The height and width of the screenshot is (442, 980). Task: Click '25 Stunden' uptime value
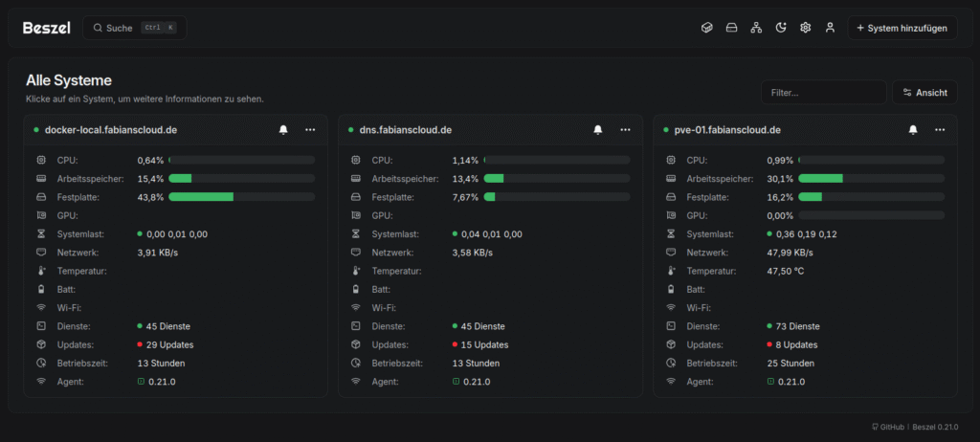pyautogui.click(x=791, y=364)
